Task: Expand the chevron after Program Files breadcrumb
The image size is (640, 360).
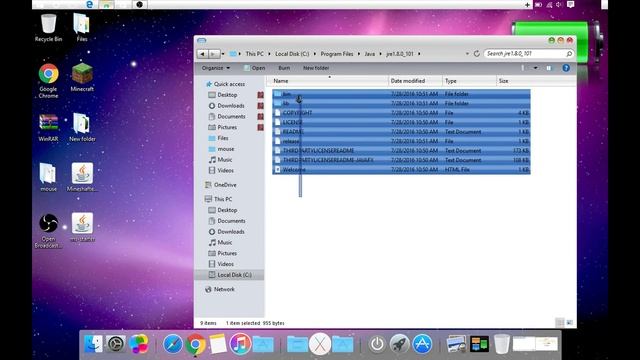Action: click(358, 54)
